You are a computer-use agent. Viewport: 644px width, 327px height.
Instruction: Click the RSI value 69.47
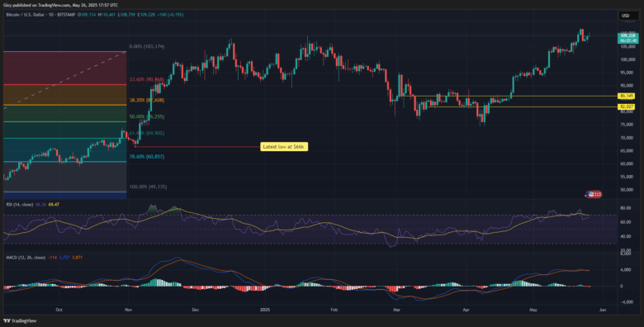54,204
